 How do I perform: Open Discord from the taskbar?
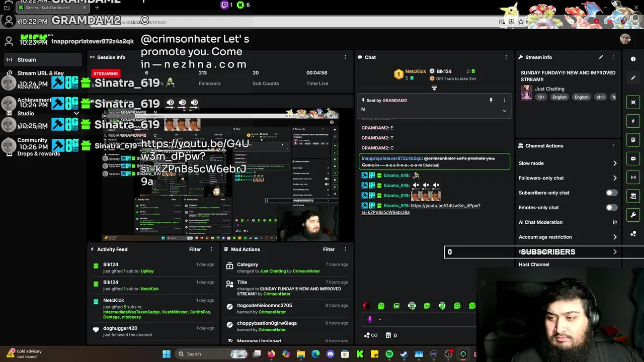tap(330, 354)
